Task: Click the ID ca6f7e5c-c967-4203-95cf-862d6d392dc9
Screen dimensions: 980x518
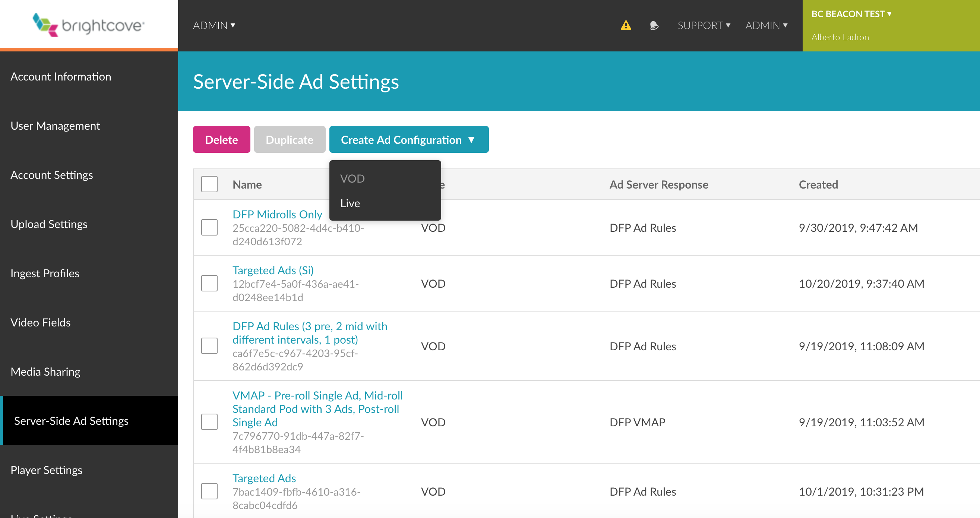Action: [x=295, y=360]
